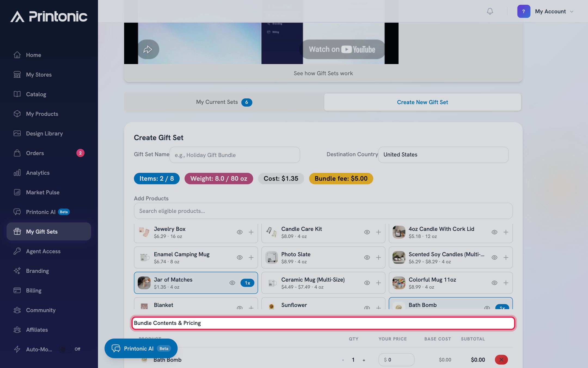Preview Enamel Camping Mug with eye icon

(240, 258)
